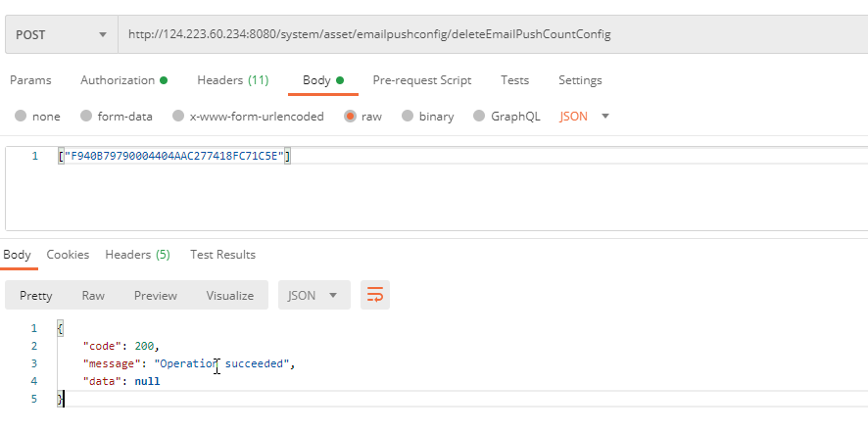Screen dimensions: 868x432
Task: Go to the Tests tab
Action: tap(514, 80)
